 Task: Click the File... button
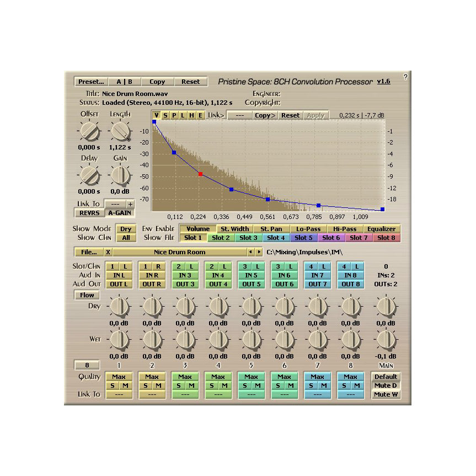pyautogui.click(x=89, y=252)
